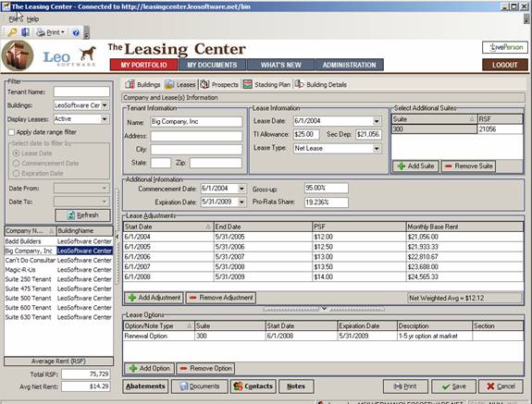Click the Add Adjustment button
Image resolution: width=532 pixels, height=404 pixels.
[154, 298]
